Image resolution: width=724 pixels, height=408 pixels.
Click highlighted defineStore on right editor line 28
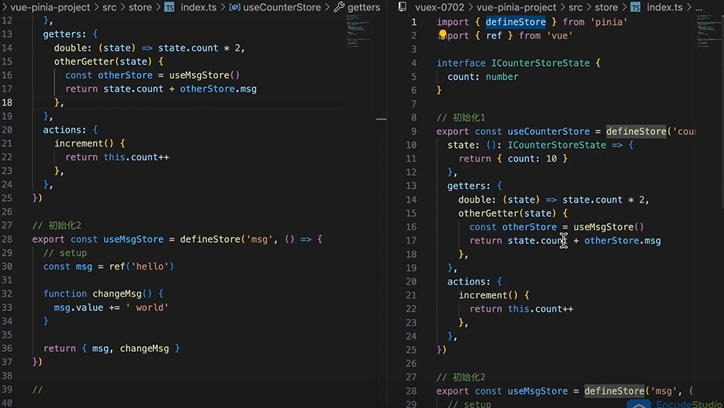[614, 391]
